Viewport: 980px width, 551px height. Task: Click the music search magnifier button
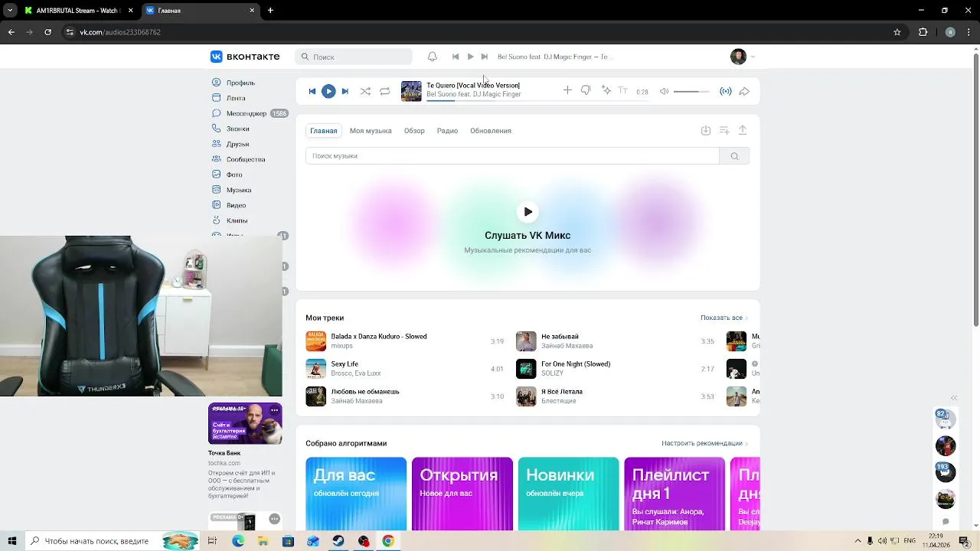734,156
